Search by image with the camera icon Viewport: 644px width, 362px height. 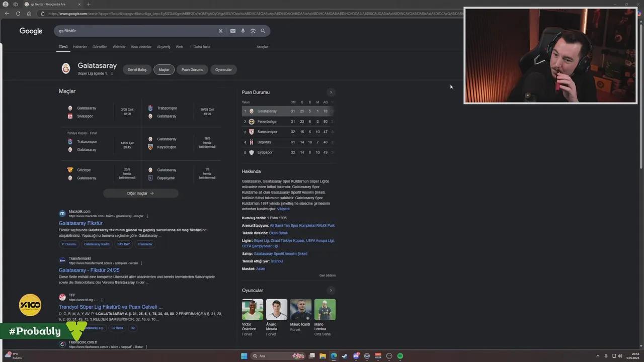point(253,31)
